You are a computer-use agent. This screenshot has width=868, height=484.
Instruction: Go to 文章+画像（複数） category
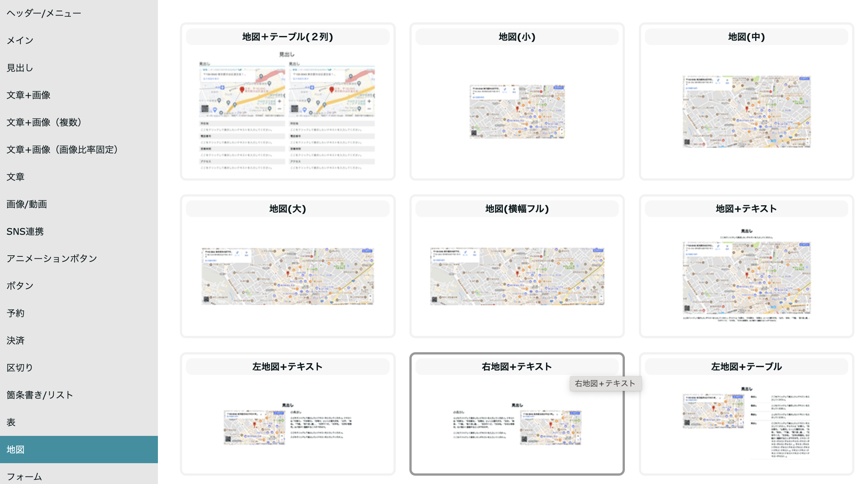pos(44,122)
